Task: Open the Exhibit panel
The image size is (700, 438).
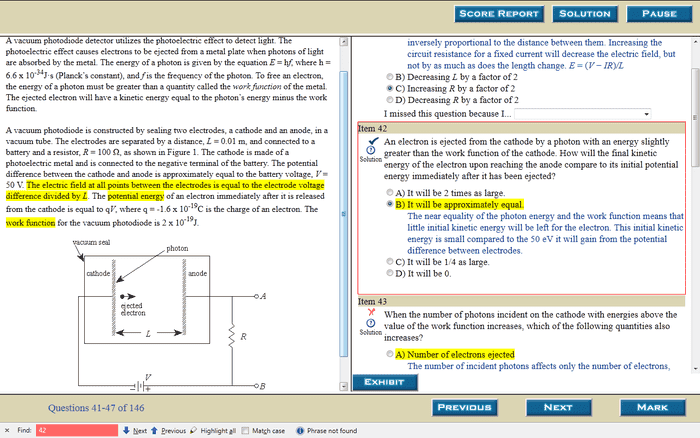Action: coord(385,382)
